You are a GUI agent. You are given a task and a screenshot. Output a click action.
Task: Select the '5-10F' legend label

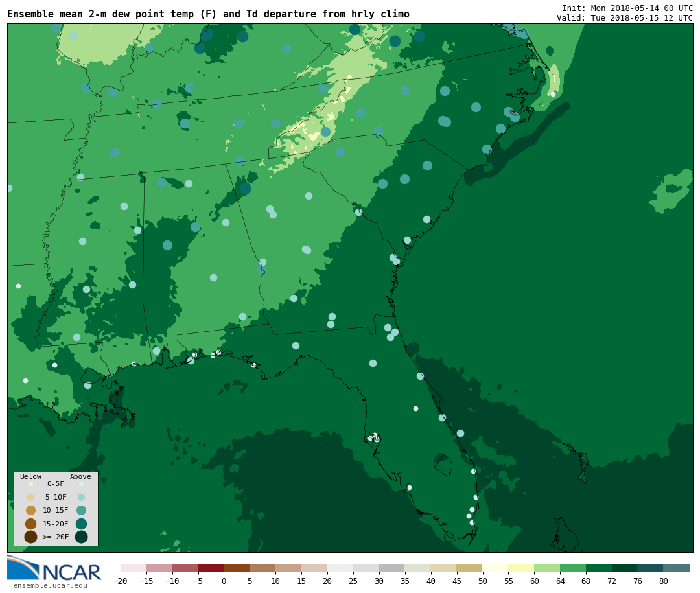pyautogui.click(x=56, y=498)
